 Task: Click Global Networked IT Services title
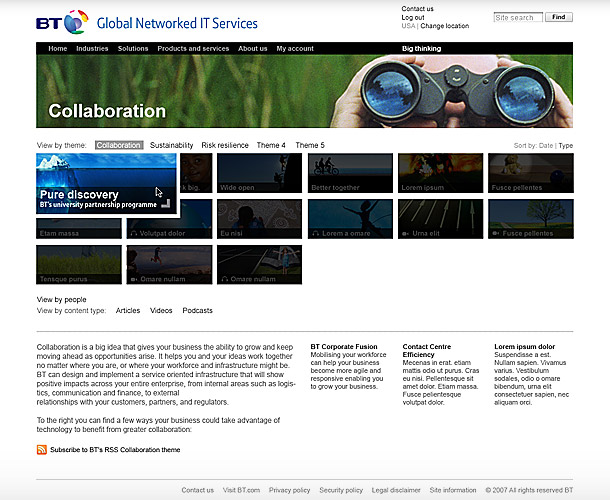coord(177,23)
